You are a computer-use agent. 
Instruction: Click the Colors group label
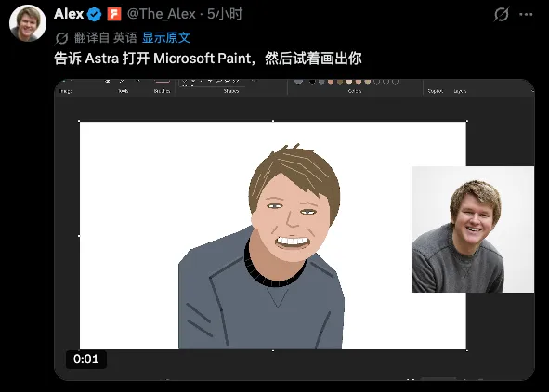click(x=355, y=91)
